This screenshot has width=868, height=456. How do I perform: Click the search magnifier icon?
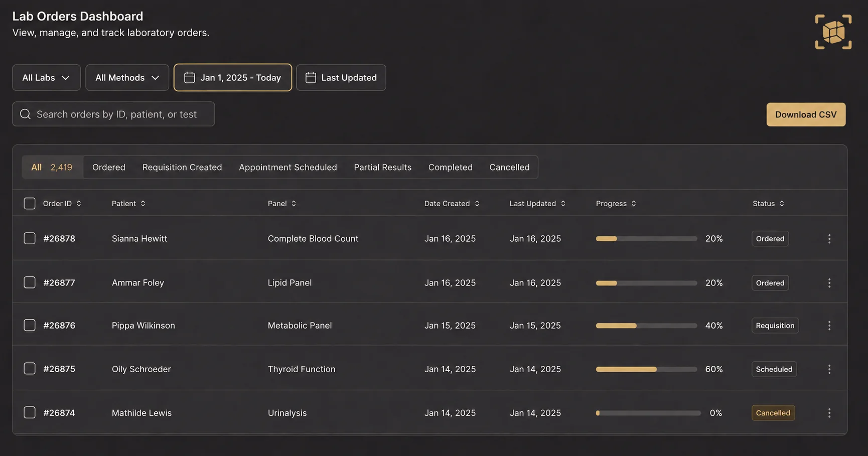pos(25,114)
